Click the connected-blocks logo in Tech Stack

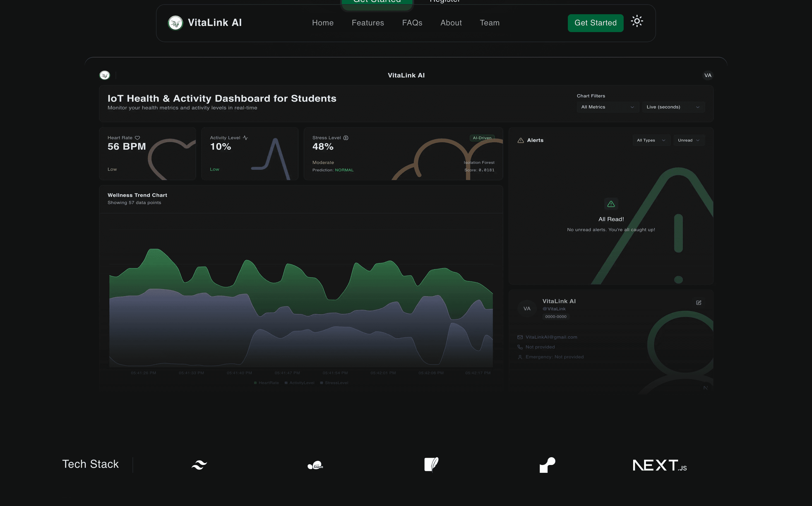click(547, 465)
